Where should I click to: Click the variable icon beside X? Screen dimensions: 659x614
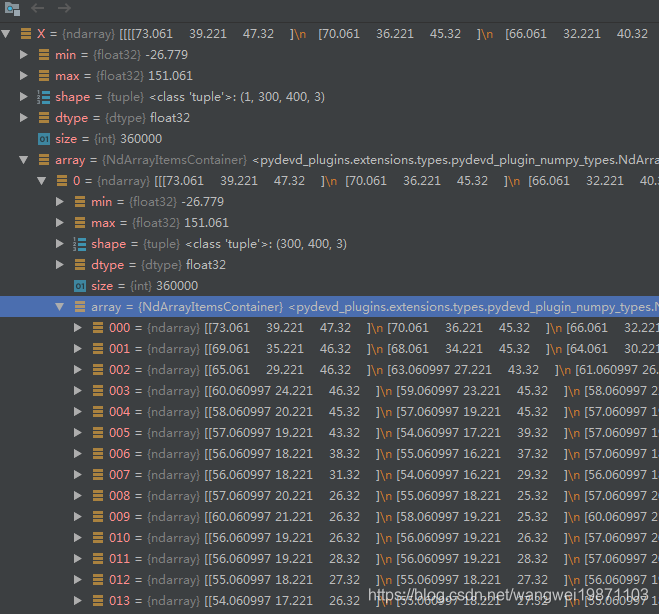26,34
